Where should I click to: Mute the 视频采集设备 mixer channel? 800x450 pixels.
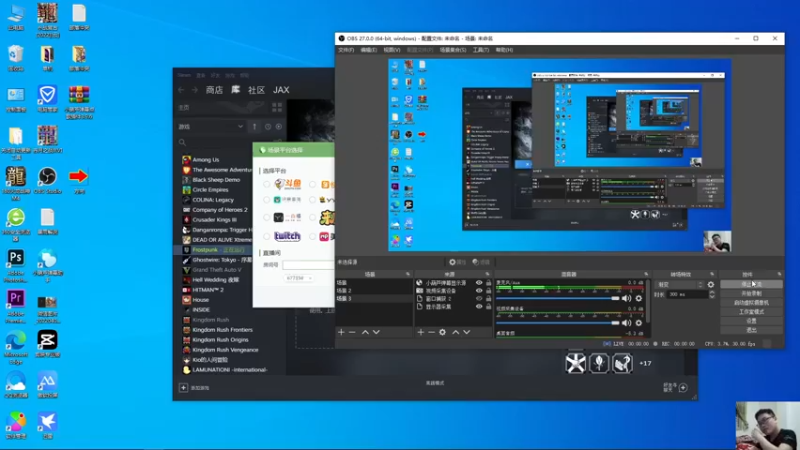[x=627, y=323]
